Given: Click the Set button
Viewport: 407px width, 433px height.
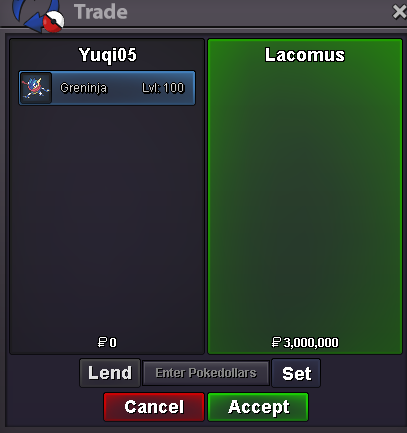Looking at the screenshot, I should (x=296, y=373).
